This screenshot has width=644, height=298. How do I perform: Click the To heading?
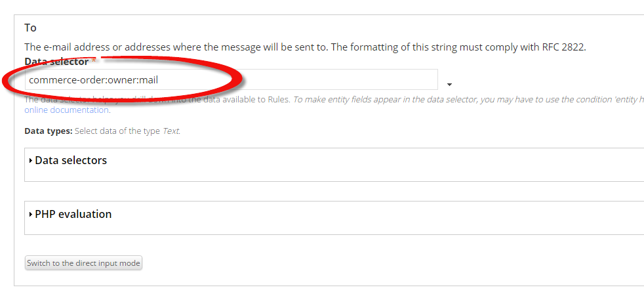pos(30,28)
